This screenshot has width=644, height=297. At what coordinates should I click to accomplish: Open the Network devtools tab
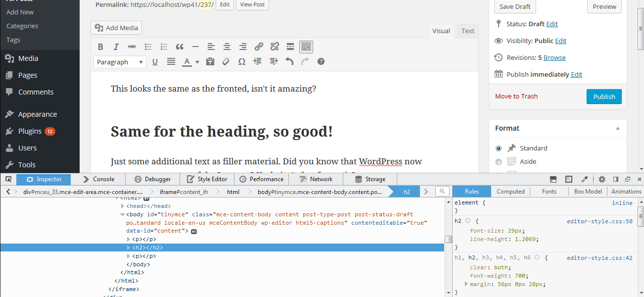tap(316, 179)
